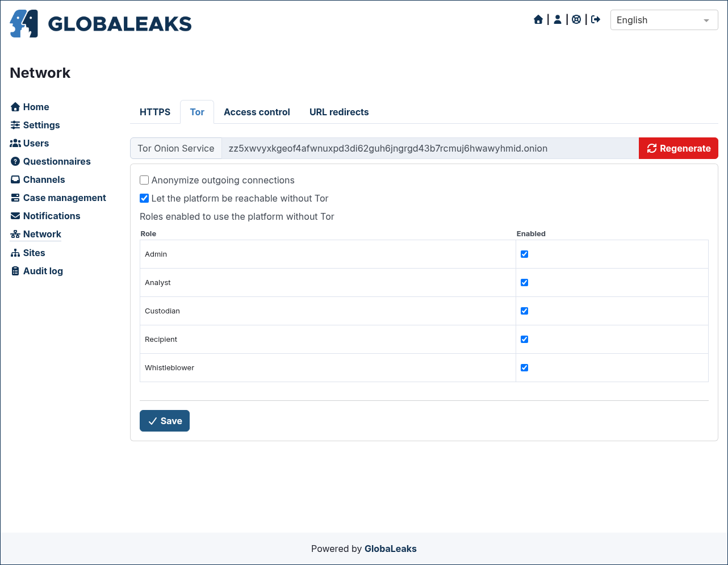The height and width of the screenshot is (565, 728).
Task: Click the GlobaLeaks logo
Action: coord(101,23)
